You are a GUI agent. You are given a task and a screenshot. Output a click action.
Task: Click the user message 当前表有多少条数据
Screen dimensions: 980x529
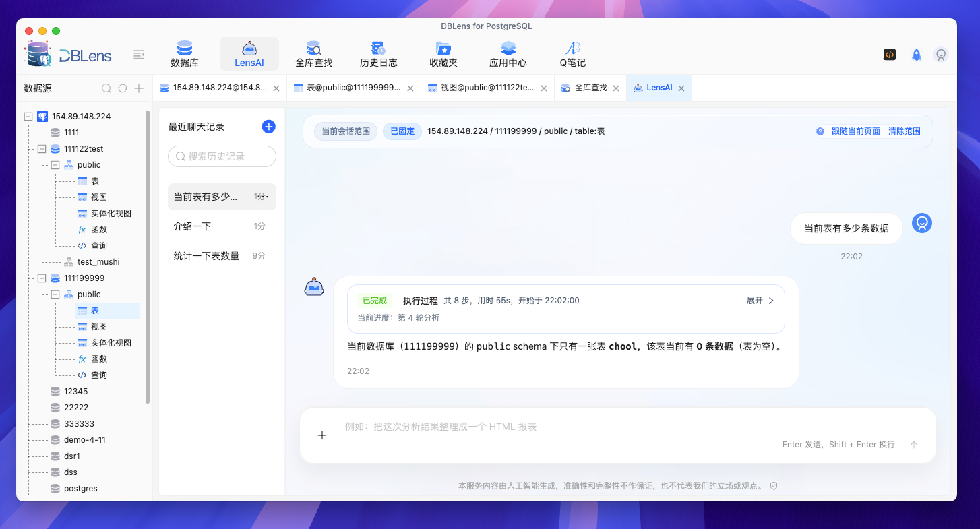pyautogui.click(x=847, y=228)
